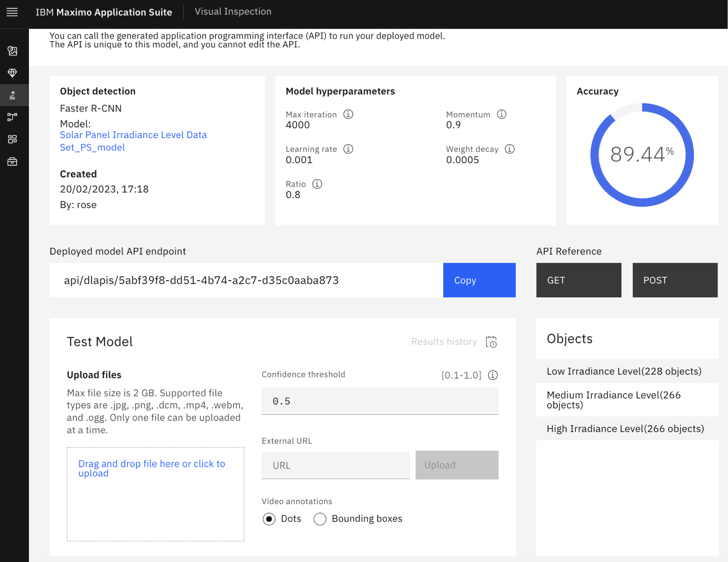Click the Learning rate value 0.001

(x=299, y=160)
